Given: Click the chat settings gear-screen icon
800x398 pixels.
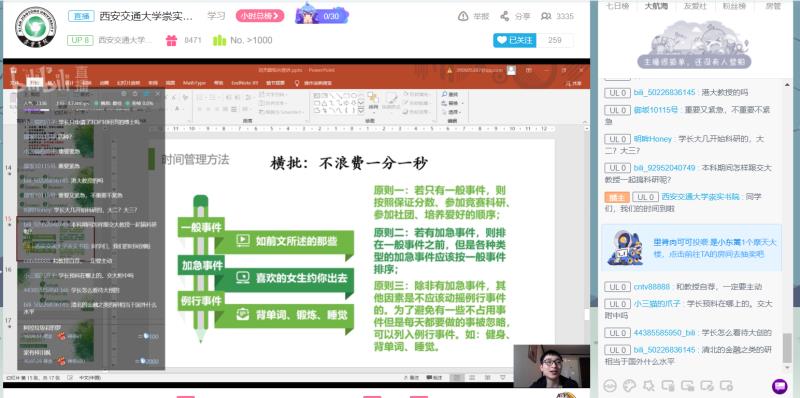Looking at the screenshot, I should pyautogui.click(x=726, y=386).
